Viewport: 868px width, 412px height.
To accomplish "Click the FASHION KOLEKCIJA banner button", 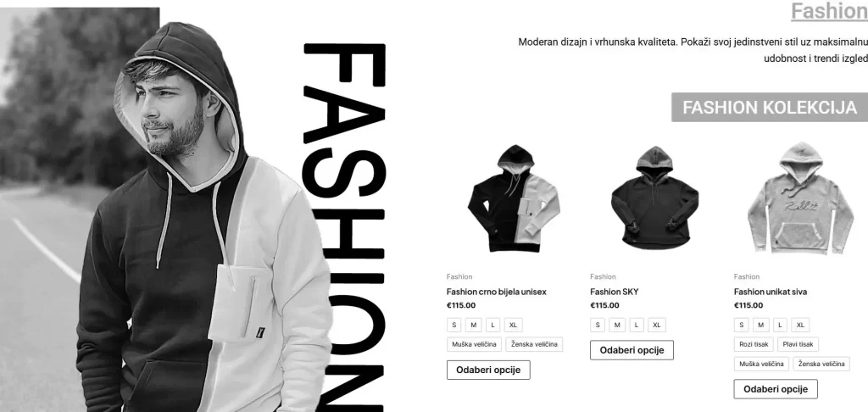I will (770, 108).
